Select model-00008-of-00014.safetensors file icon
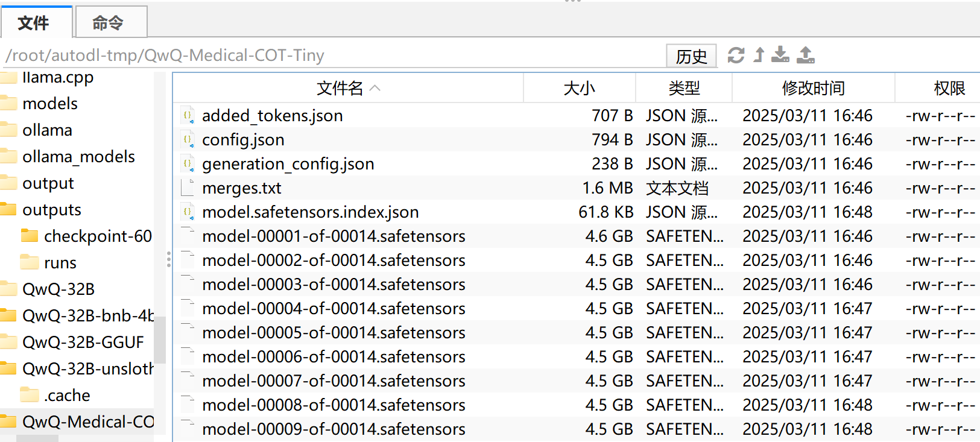Screen dimensions: 980x442 pyautogui.click(x=188, y=405)
